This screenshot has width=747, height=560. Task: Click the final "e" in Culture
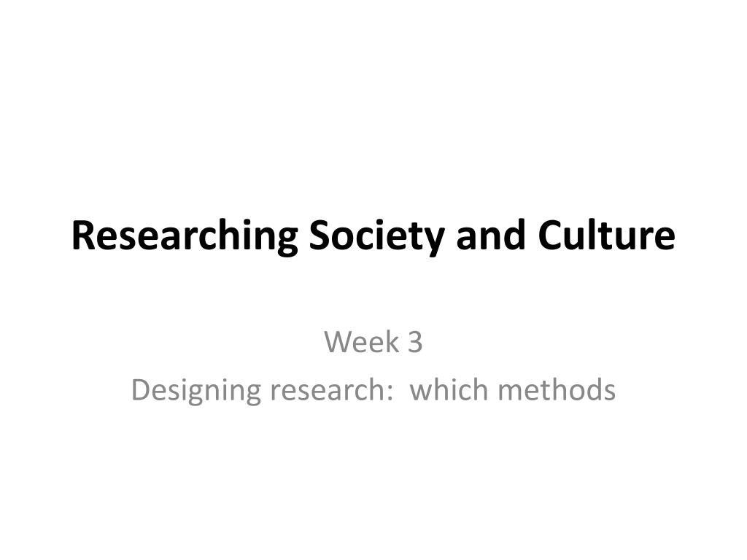(x=665, y=239)
